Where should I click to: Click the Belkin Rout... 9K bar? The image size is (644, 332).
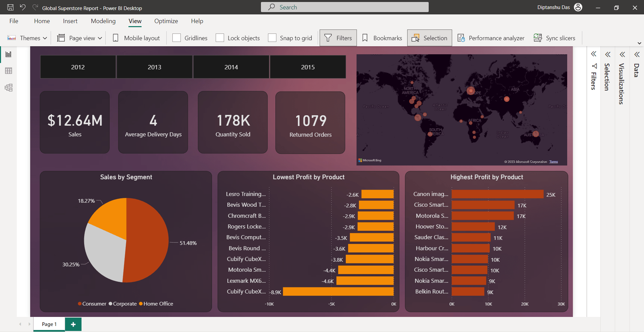(468, 292)
